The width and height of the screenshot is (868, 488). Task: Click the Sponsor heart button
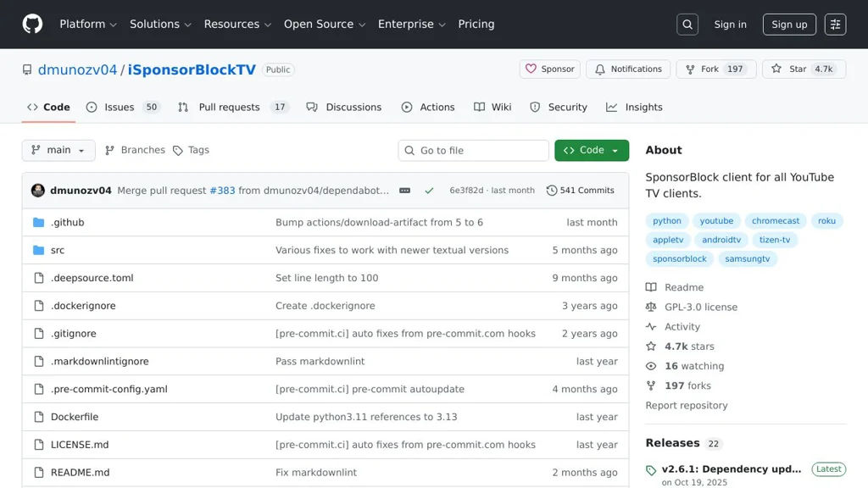pyautogui.click(x=549, y=69)
